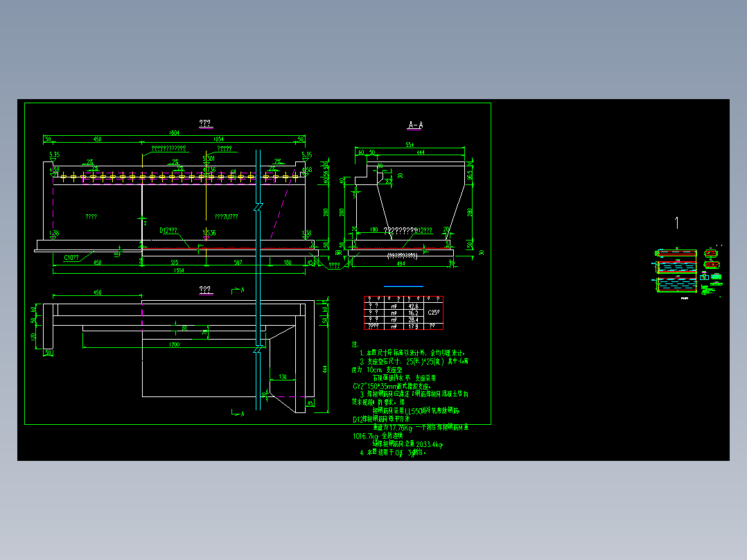747x560 pixels.
Task: Select the 444 dimension in section A-A
Action: tap(420, 152)
